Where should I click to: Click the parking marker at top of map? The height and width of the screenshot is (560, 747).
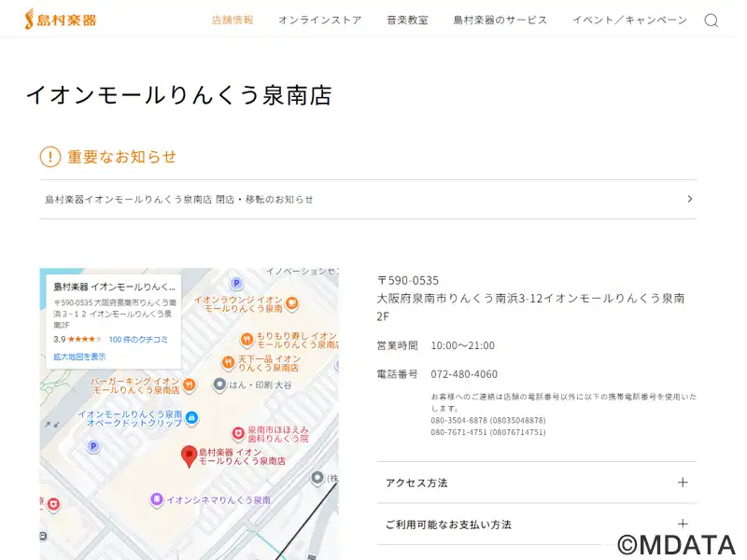(x=236, y=283)
